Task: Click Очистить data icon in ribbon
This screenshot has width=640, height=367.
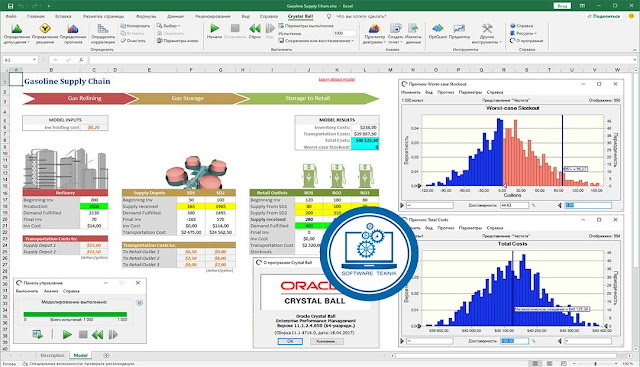Action: click(123, 40)
